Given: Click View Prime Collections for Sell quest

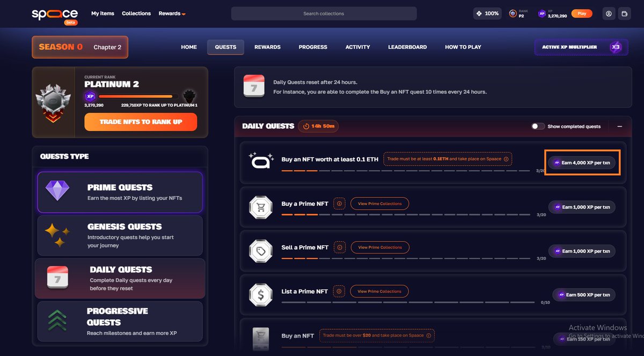Looking at the screenshot, I should [379, 247].
